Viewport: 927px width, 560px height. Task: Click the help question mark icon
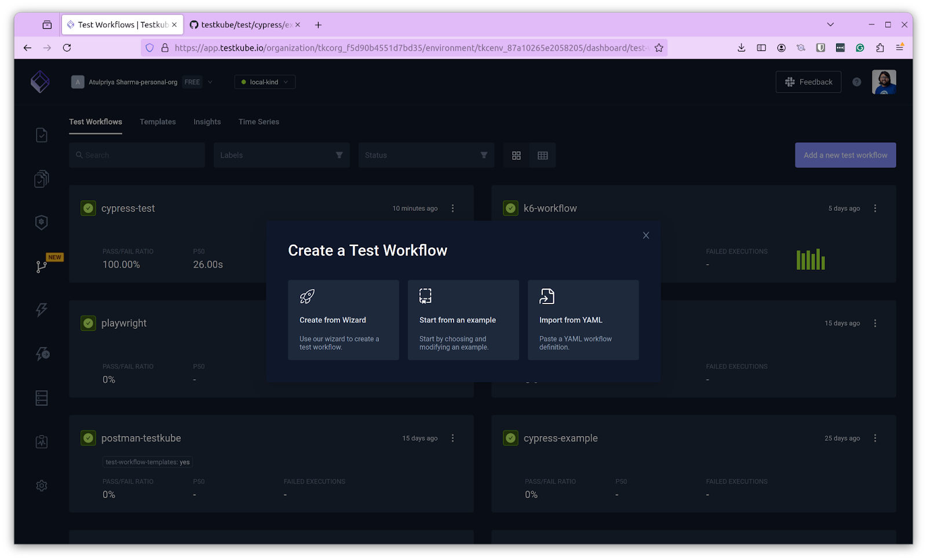857,82
